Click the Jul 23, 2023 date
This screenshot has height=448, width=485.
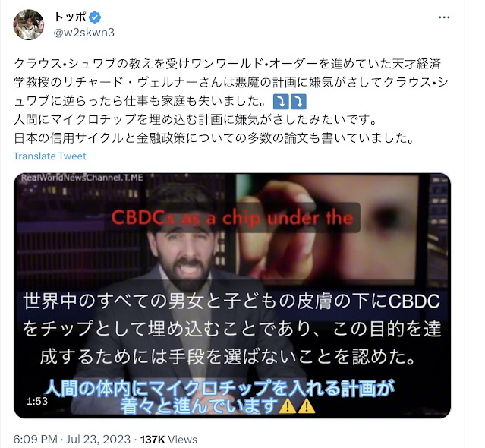click(x=98, y=440)
